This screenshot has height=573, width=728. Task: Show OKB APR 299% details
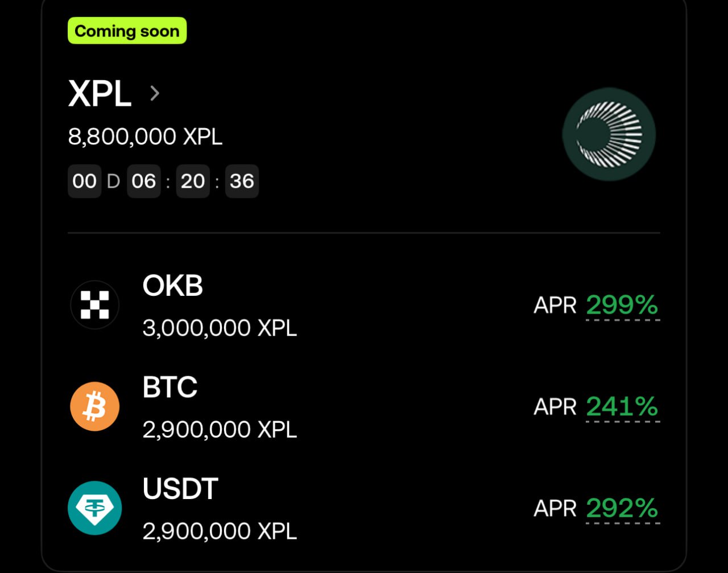click(x=622, y=306)
